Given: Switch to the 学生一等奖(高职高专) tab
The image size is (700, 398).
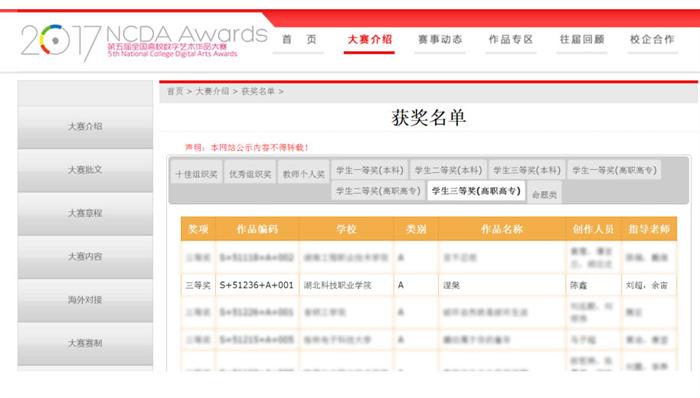Looking at the screenshot, I should [x=614, y=170].
